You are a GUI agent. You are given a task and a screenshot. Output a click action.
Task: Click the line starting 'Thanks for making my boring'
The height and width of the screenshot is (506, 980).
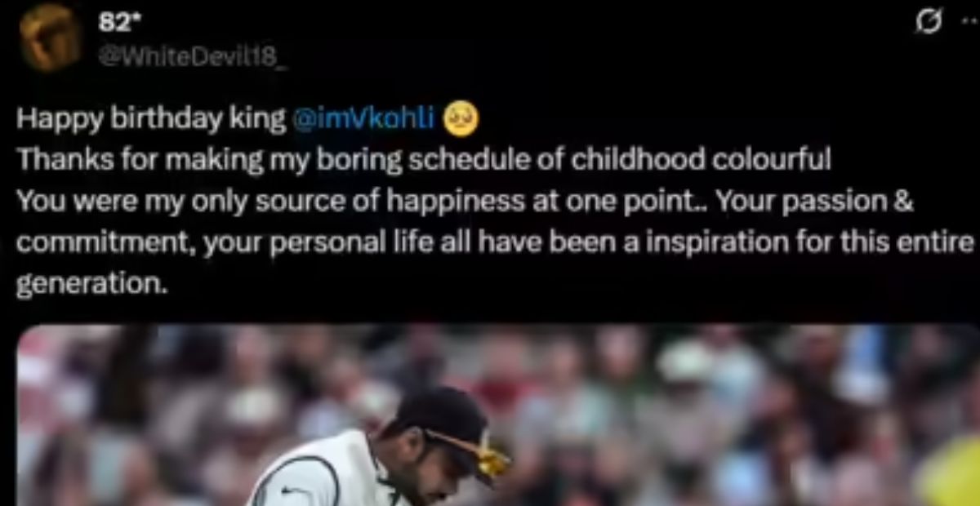pos(424,160)
